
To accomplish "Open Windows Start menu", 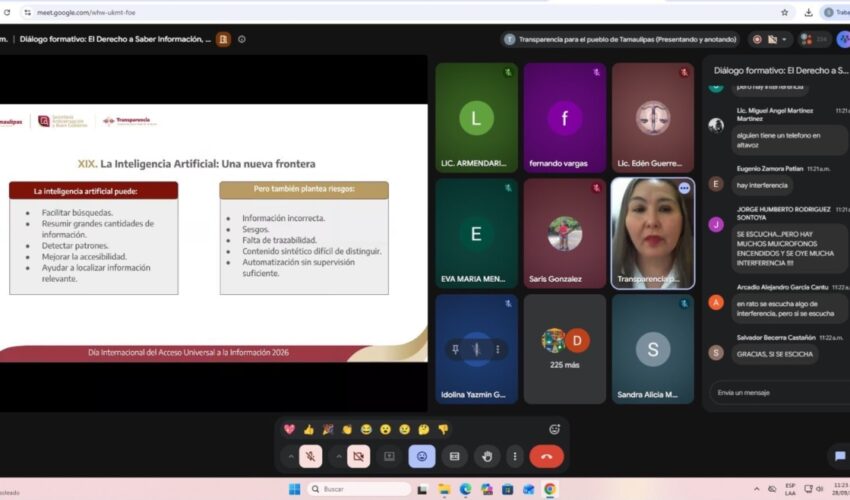I will click(x=294, y=489).
